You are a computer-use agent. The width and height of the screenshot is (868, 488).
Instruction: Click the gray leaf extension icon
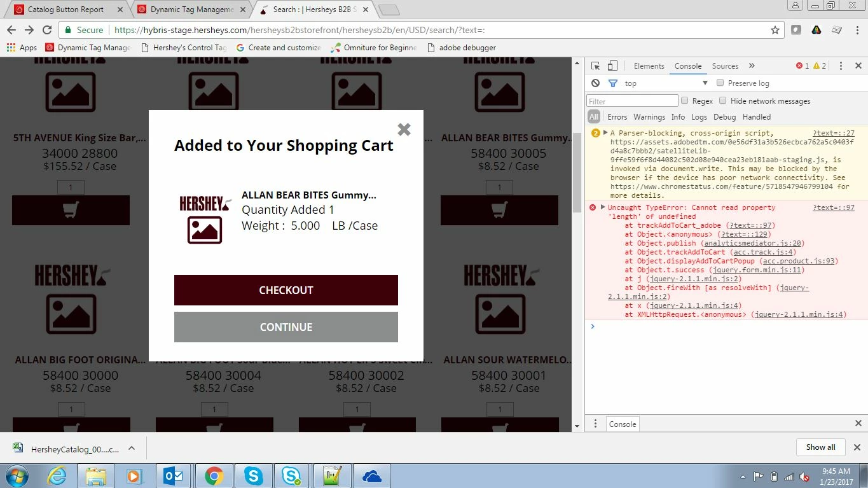(796, 30)
